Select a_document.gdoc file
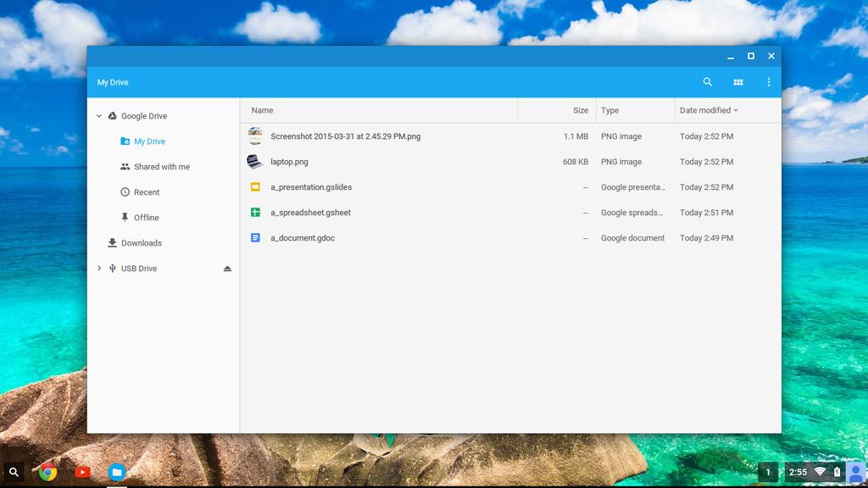 click(x=303, y=238)
